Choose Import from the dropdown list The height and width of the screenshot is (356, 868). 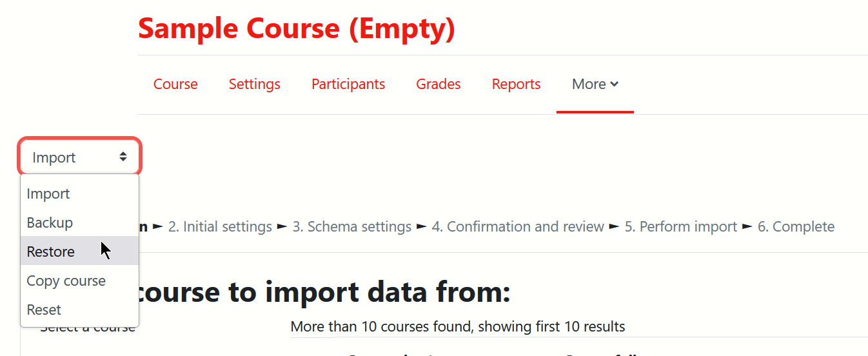point(80,193)
